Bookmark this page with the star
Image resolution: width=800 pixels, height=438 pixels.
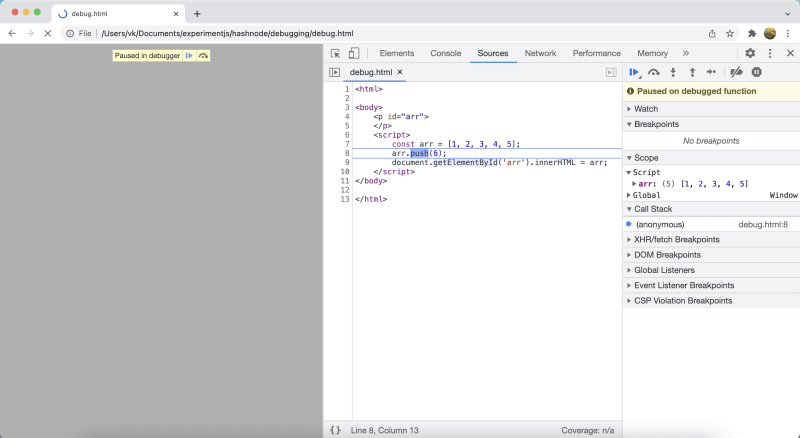pos(730,34)
